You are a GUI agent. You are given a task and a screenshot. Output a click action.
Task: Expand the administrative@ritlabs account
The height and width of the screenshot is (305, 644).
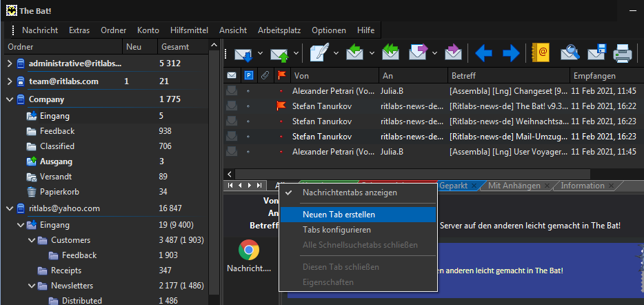coord(10,63)
